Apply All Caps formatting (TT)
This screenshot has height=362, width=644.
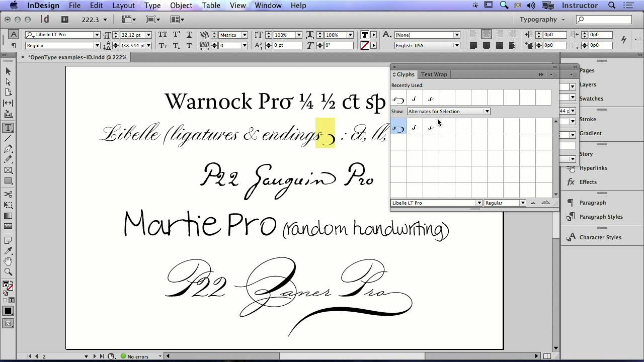click(x=163, y=35)
